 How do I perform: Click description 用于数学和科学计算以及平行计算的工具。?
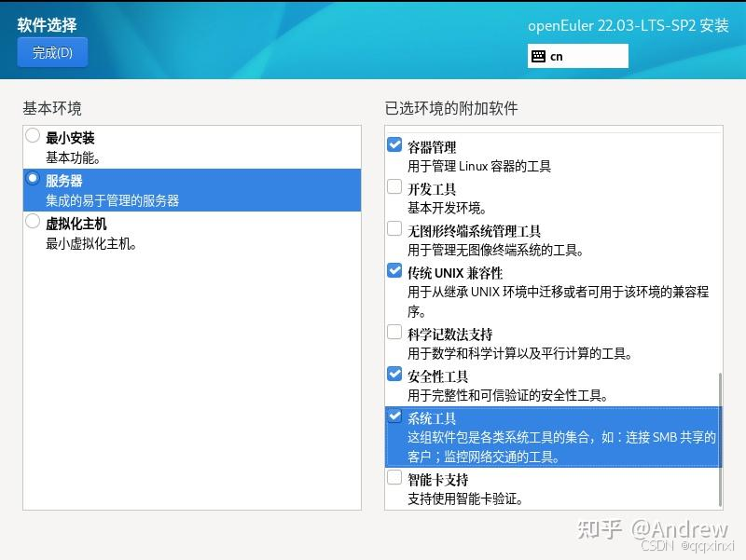coord(520,354)
